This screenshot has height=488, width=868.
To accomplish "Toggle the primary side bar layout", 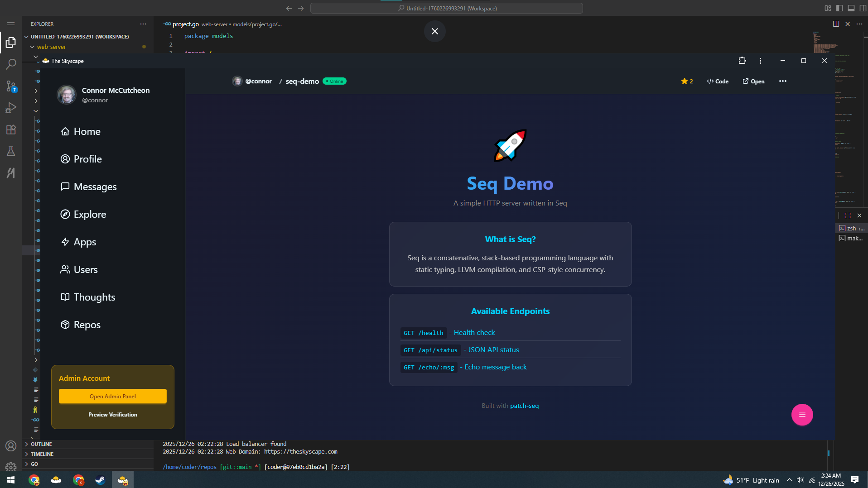I will click(x=839, y=8).
